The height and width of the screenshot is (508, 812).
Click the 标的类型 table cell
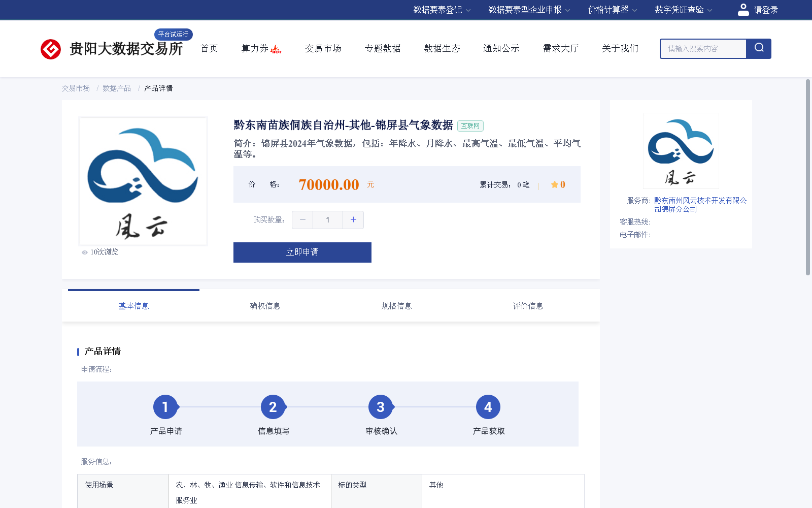click(x=377, y=491)
